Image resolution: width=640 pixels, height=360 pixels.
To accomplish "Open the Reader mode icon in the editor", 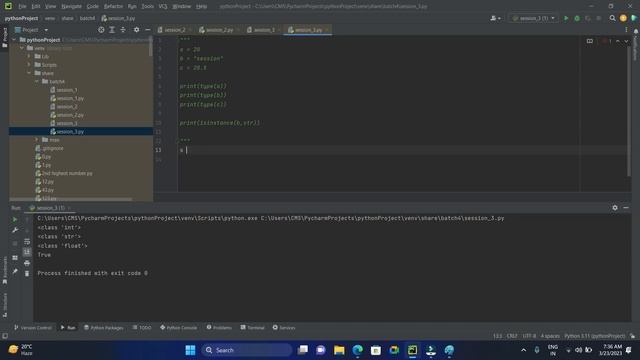I will click(x=589, y=41).
